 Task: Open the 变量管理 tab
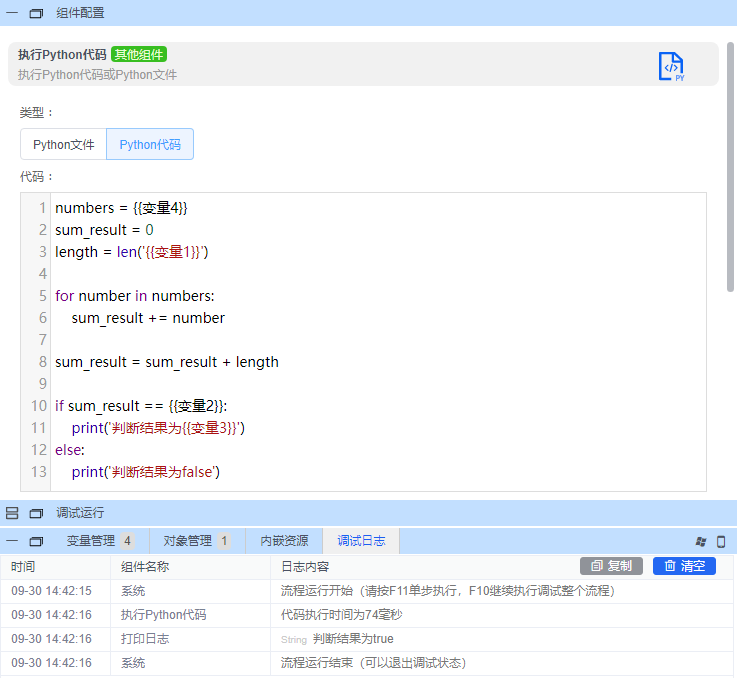(x=99, y=541)
